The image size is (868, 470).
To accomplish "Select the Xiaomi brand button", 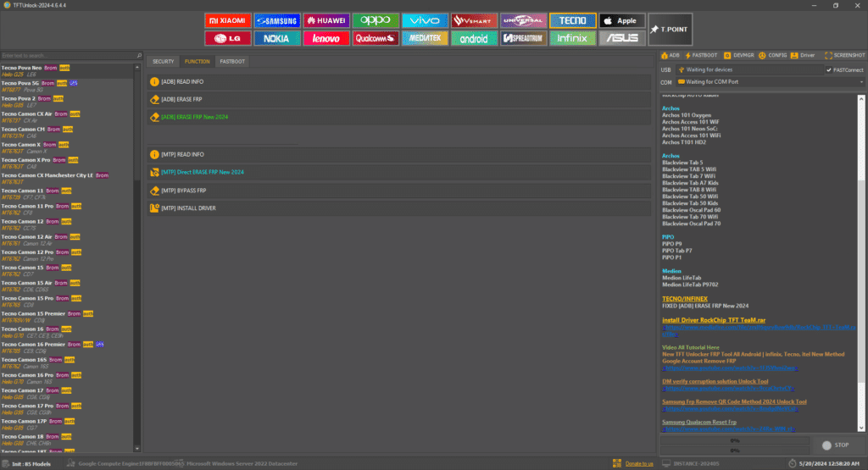I will 227,20.
